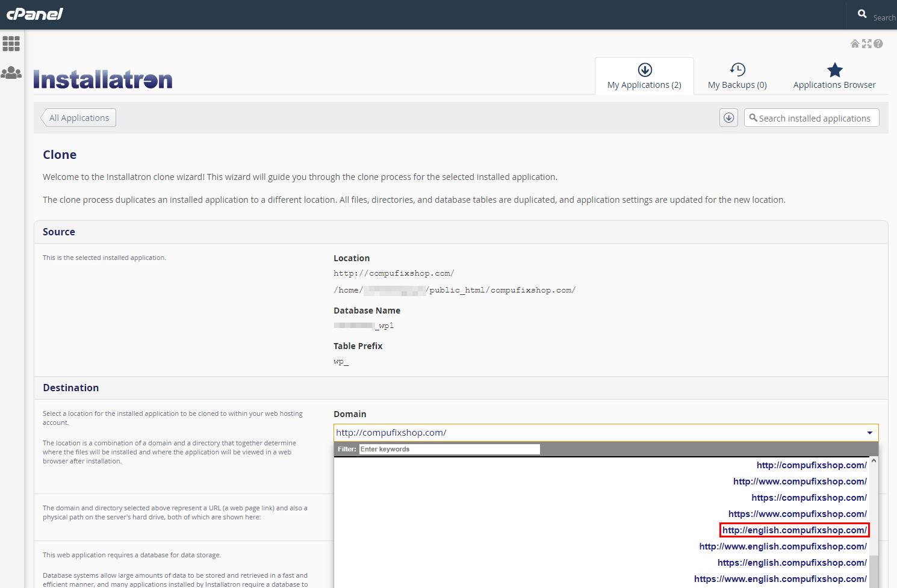Focus the Search installed applications field
This screenshot has width=897, height=588.
pos(812,118)
